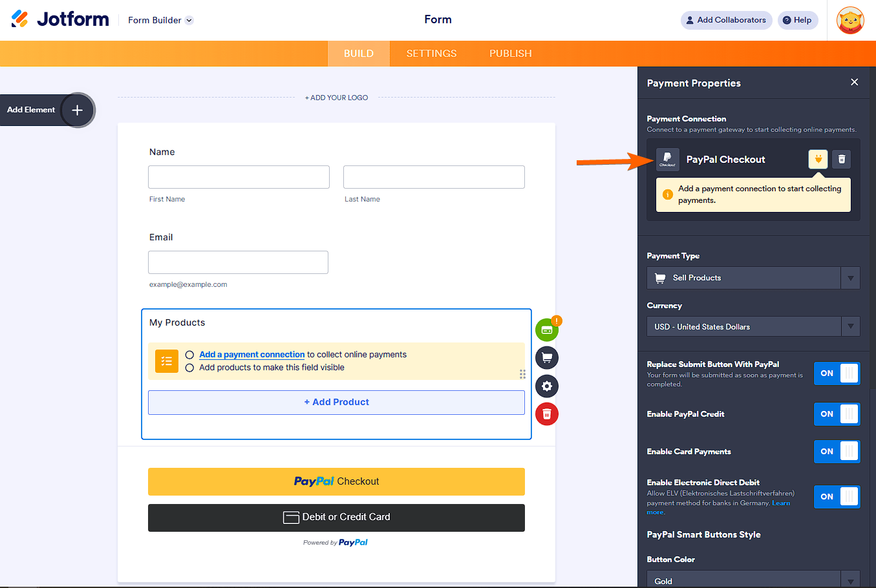Click the PayPal Checkout yellow button
The image size is (876, 588).
336,481
